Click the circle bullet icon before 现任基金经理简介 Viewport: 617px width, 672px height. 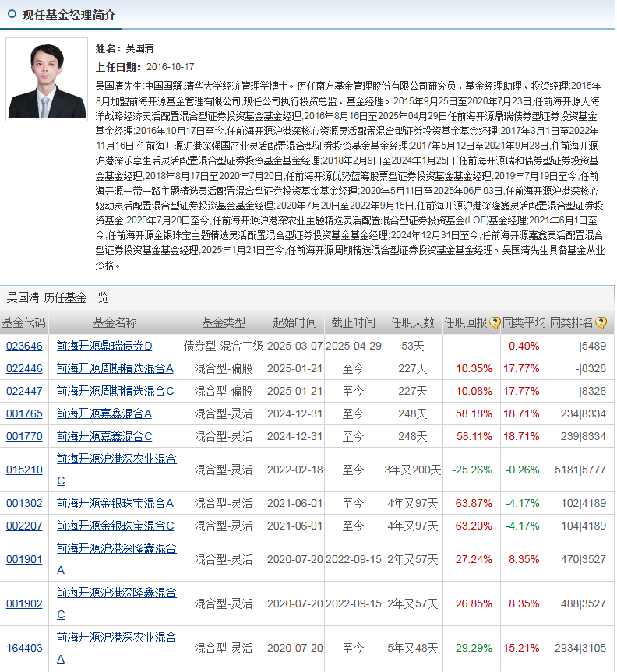[x=12, y=14]
